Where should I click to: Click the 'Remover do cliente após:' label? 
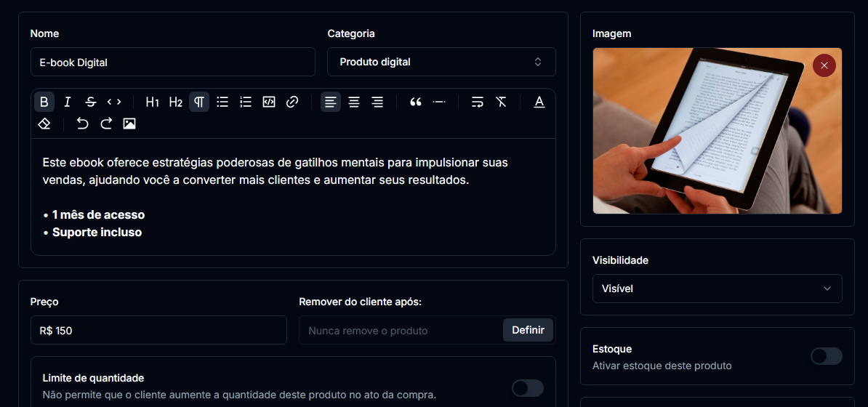click(361, 302)
